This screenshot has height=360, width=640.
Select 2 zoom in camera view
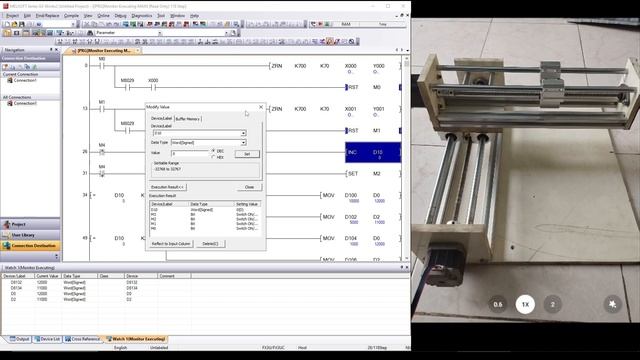pyautogui.click(x=553, y=304)
